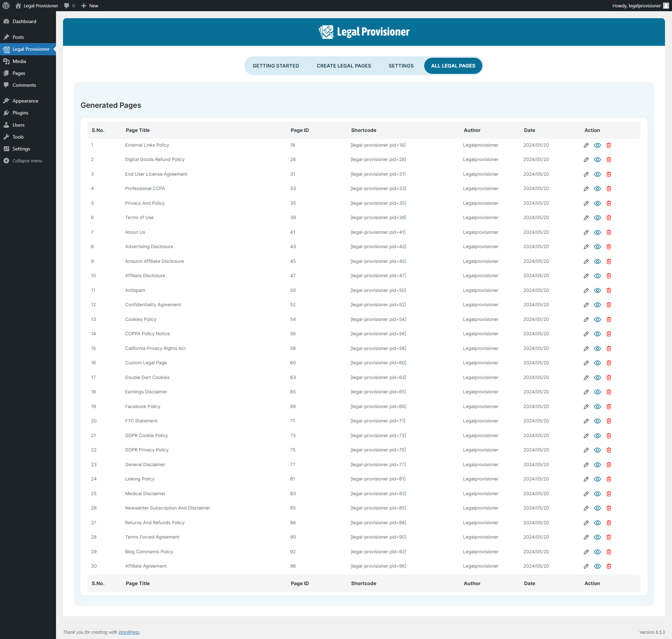Open the pencil edit icon for GDPR Cookie Policy
The height and width of the screenshot is (639, 672).
click(x=586, y=436)
